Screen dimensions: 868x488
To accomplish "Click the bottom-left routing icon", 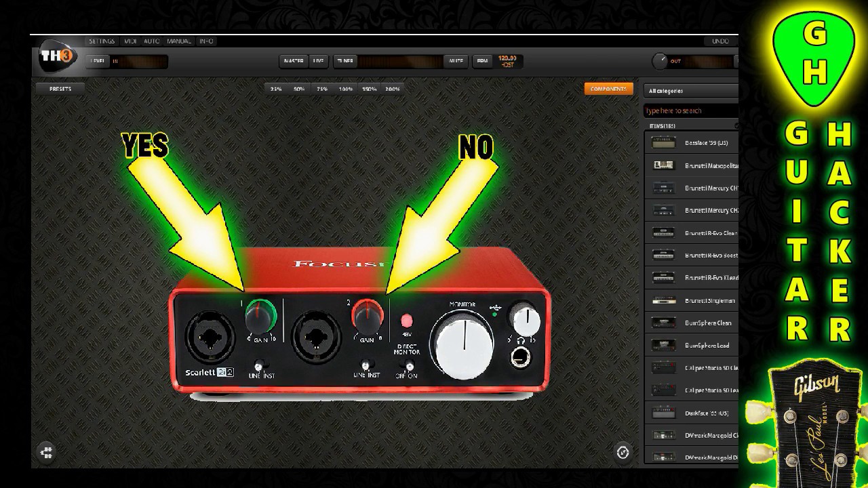I will [47, 451].
